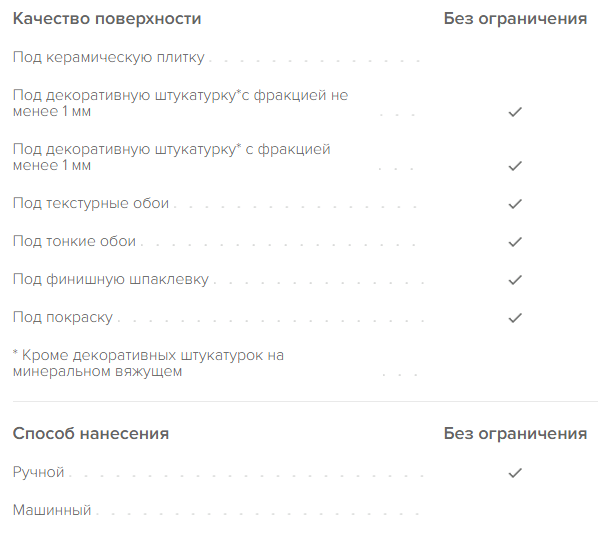
Task: Click the 'Качество поверхности' section heading
Action: tap(106, 19)
